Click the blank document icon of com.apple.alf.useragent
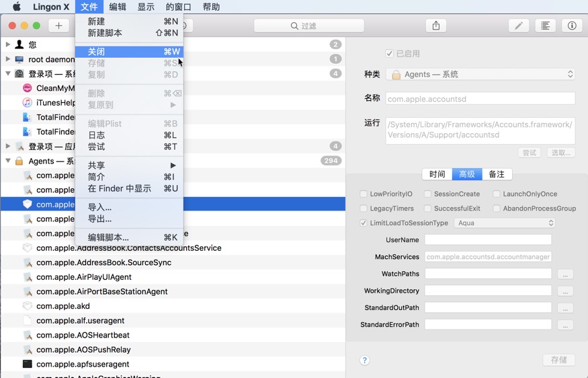 pos(28,320)
